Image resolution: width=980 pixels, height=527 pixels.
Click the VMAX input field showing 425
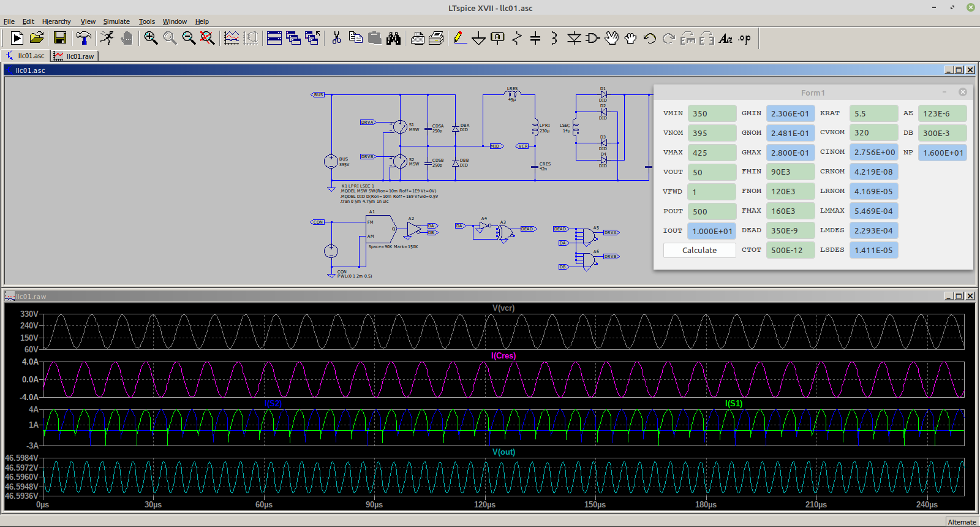712,153
